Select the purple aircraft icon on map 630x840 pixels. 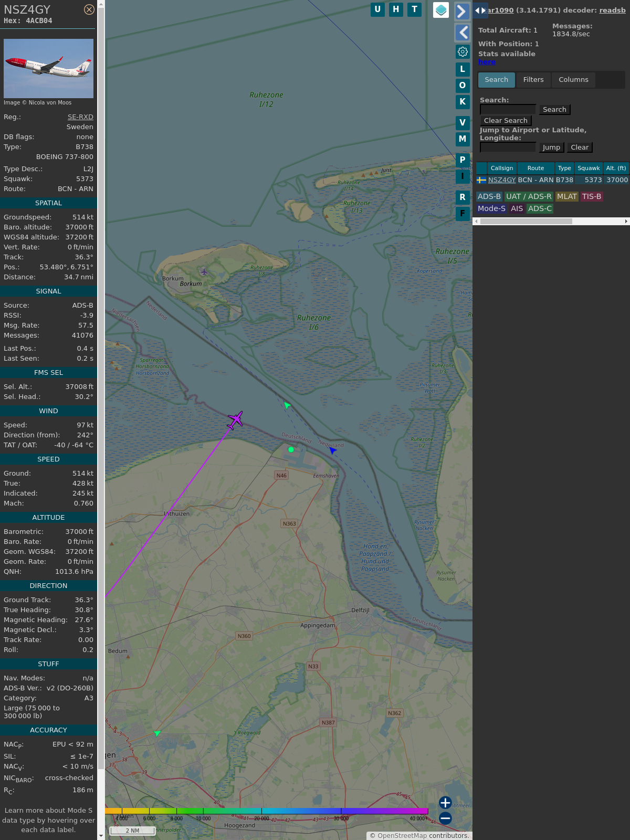[235, 420]
